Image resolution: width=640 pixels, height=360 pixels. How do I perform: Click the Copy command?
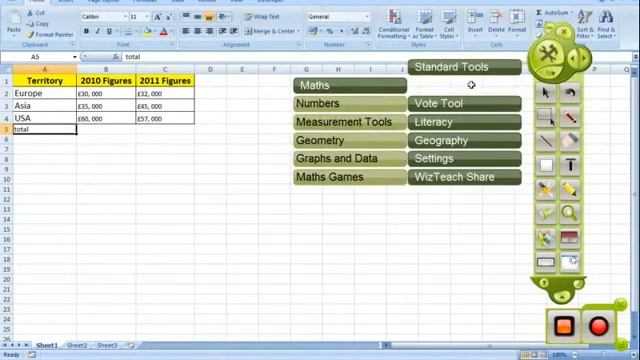tap(38, 24)
